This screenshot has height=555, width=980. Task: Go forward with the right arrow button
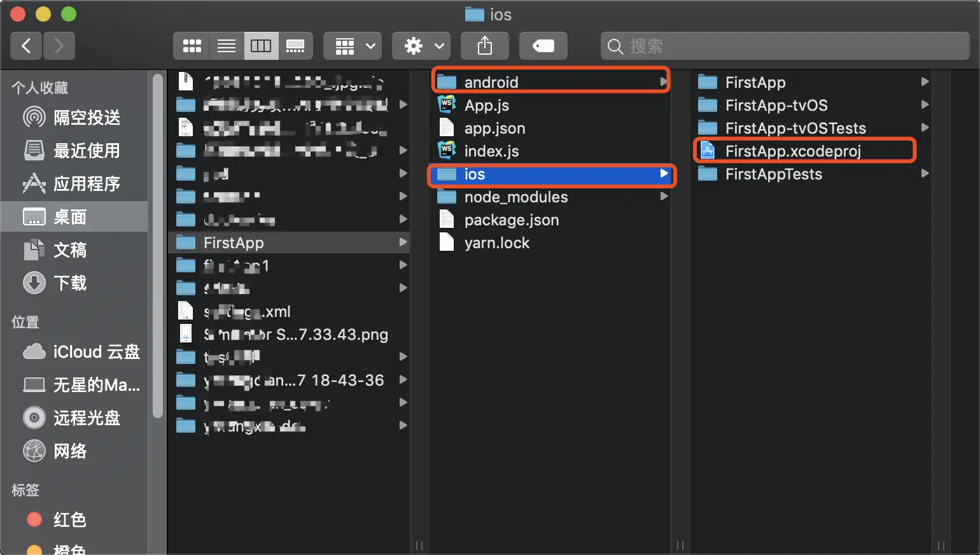click(59, 46)
